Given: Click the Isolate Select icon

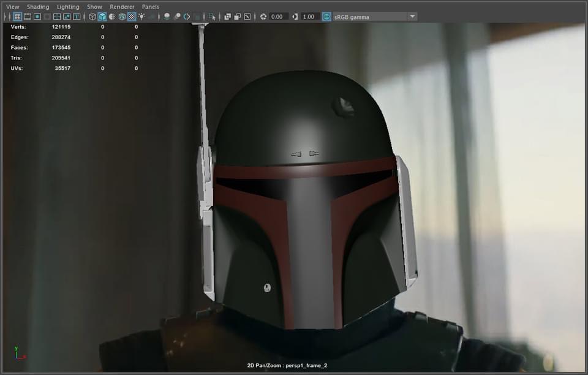Looking at the screenshot, I should 212,17.
